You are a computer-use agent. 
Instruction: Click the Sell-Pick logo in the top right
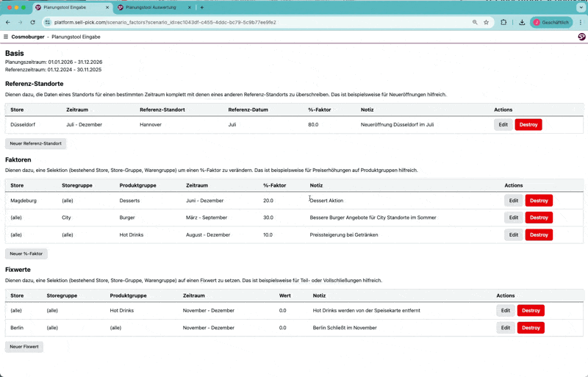click(x=581, y=37)
